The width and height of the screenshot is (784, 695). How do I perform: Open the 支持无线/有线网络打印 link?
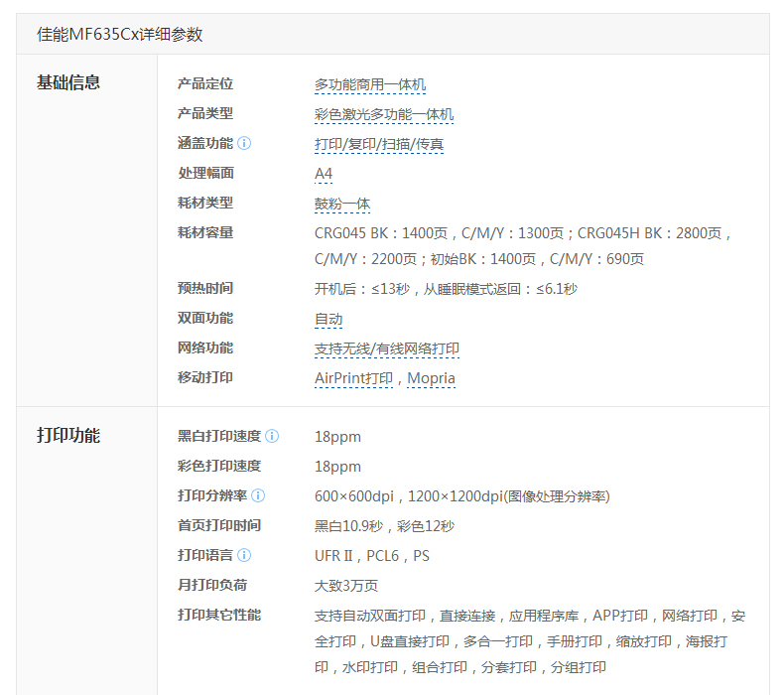[387, 349]
